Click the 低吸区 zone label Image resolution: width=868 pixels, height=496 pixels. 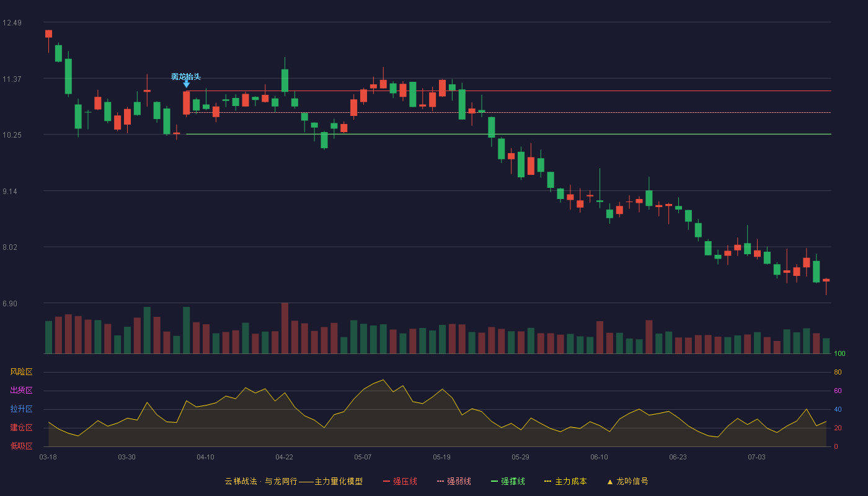pos(21,446)
